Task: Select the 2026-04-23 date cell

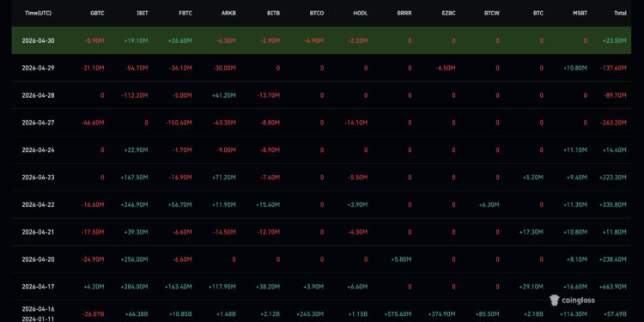Action: (x=38, y=178)
